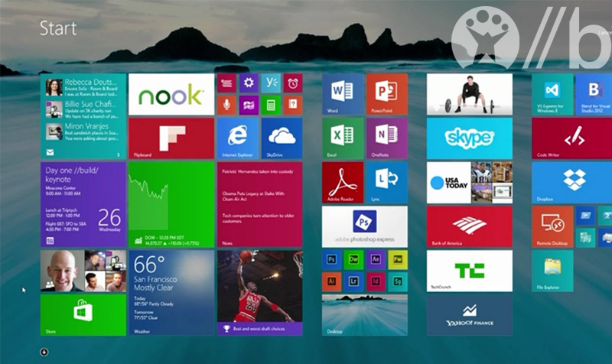Launch the Dreamweaver Dw tile
This screenshot has width=612, height=364.
coord(353,260)
